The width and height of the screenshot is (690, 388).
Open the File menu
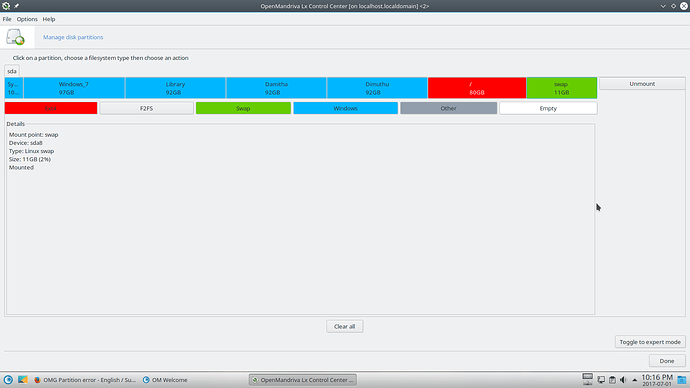pyautogui.click(x=7, y=19)
